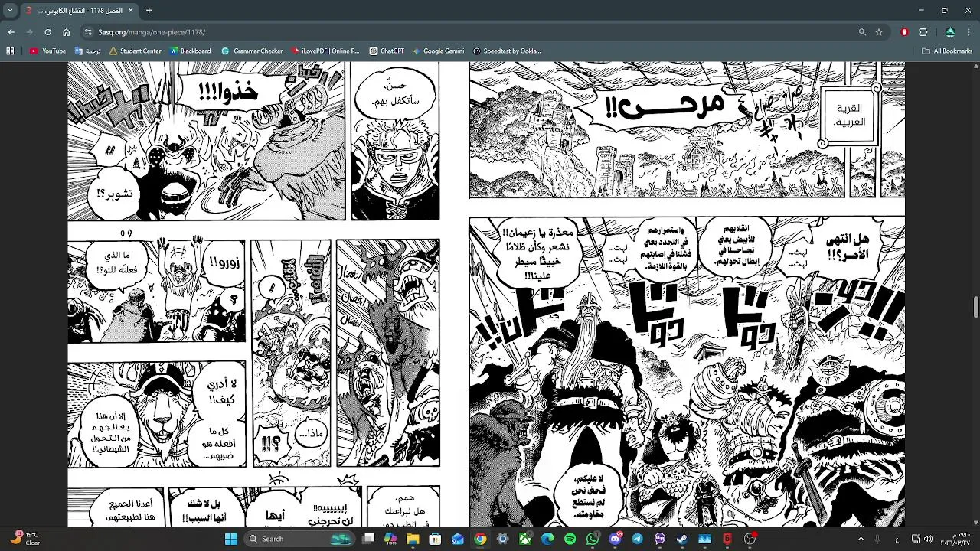Open the Chrome three-dot menu
The image size is (980, 551).
pos(969,32)
